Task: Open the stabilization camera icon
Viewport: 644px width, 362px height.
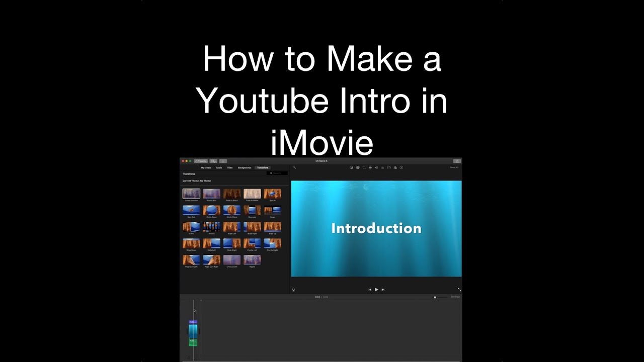Action: (370, 167)
